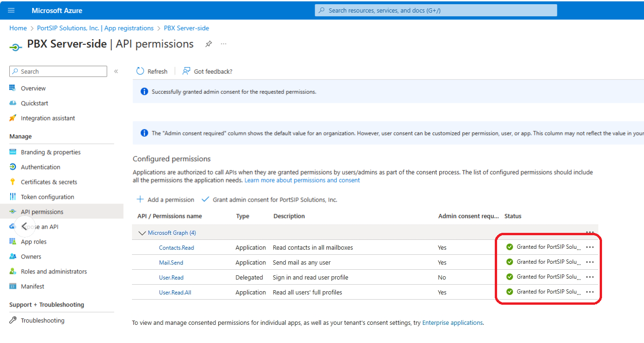
Task: Pin the PBX Server-side page
Action: pos(208,44)
